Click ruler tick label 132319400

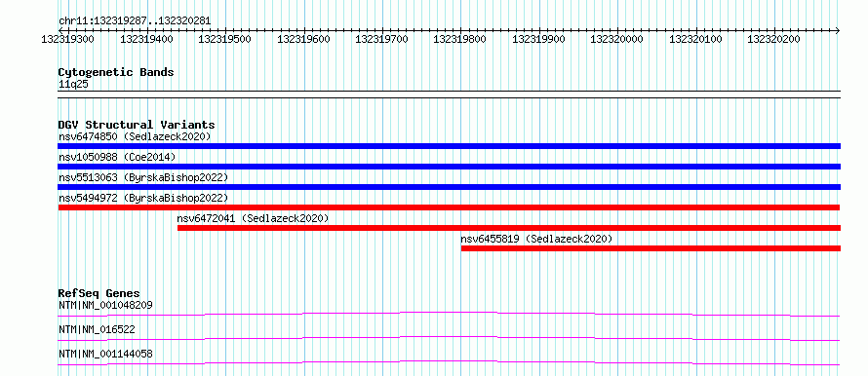(x=146, y=39)
